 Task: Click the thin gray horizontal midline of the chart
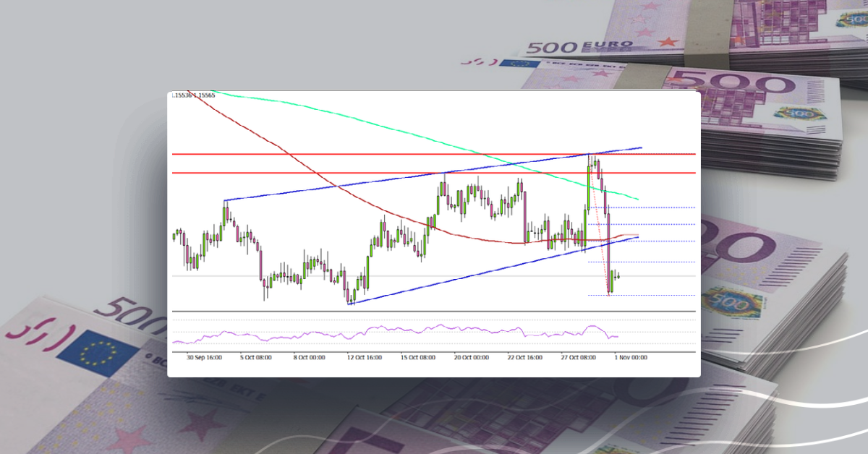[217, 275]
